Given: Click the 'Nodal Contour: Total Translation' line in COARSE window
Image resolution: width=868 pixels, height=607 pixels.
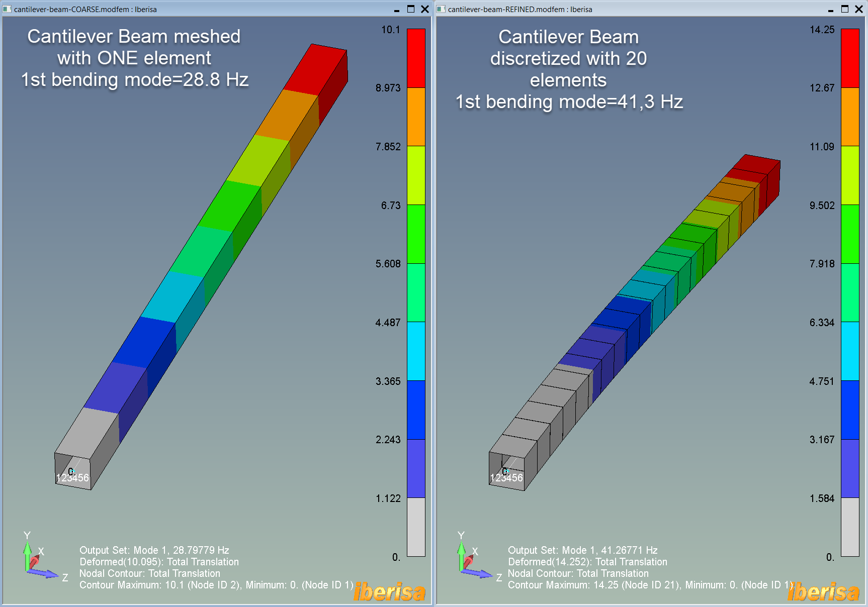Looking at the screenshot, I should [x=150, y=573].
